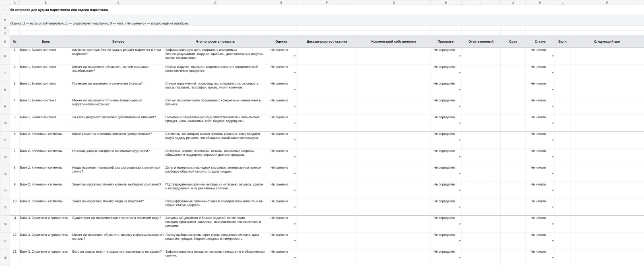Click question 'На каких данных построено понимание аудитории?'
The image size is (644, 266).
click(x=111, y=151)
